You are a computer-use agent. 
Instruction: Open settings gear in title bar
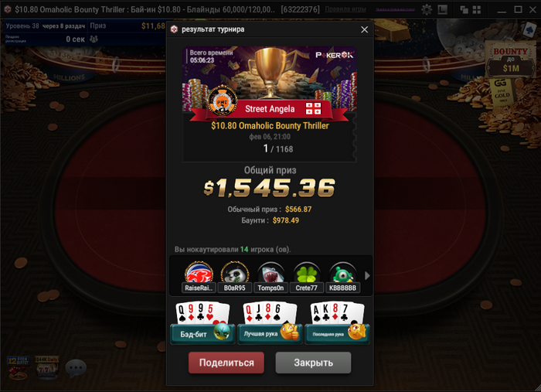coord(427,9)
